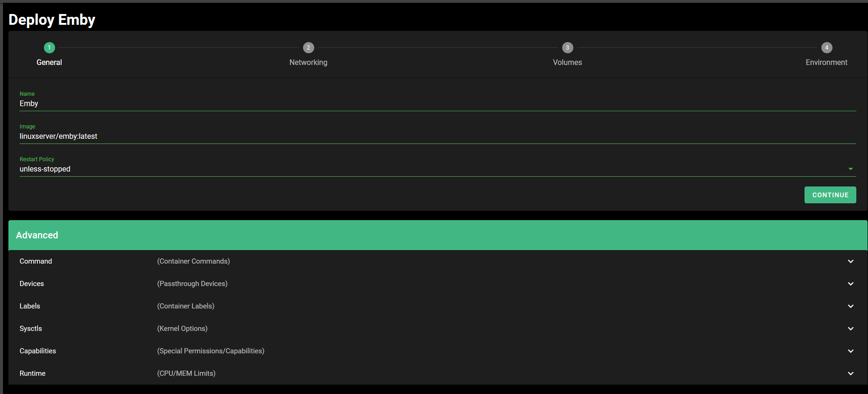This screenshot has width=868, height=394.
Task: Select step 3 Volumes circle icon
Action: 567,48
